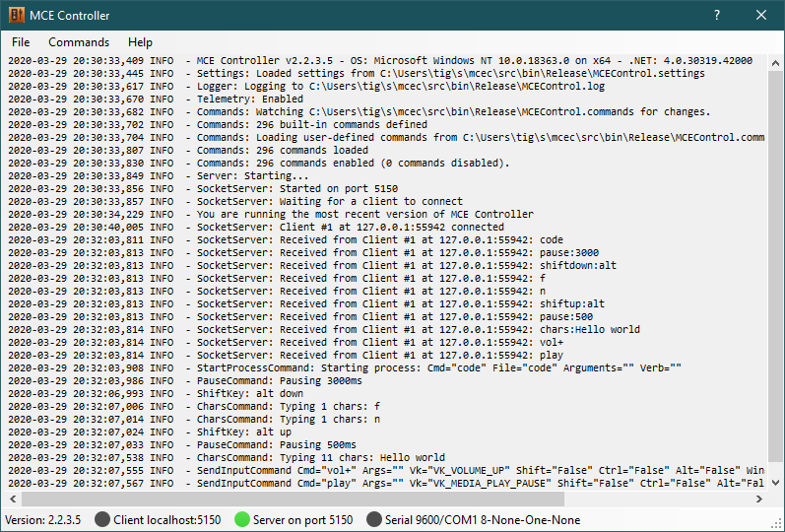Click the help question mark button in title bar
The image size is (785, 532).
(x=717, y=15)
